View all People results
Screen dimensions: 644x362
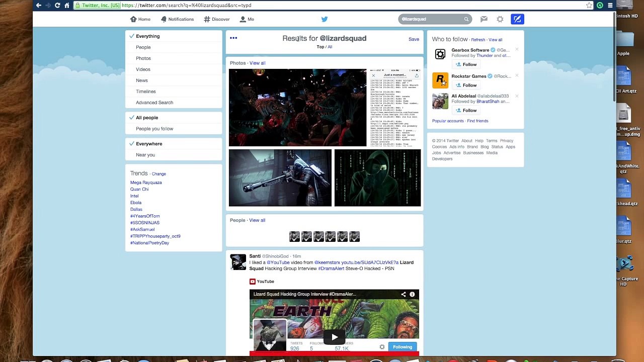click(x=257, y=220)
